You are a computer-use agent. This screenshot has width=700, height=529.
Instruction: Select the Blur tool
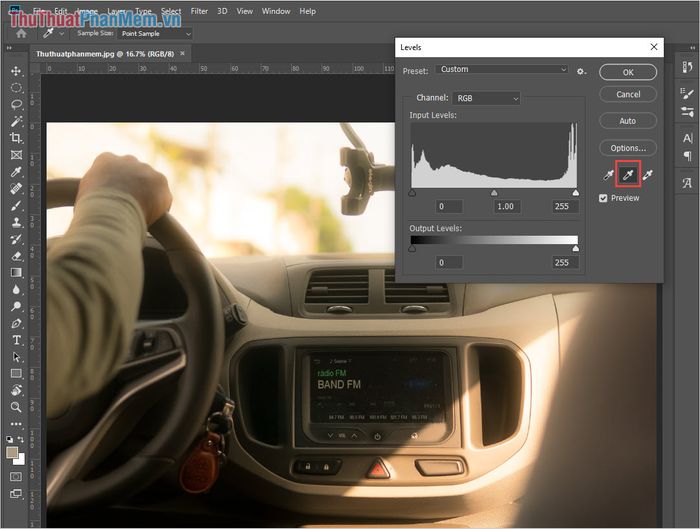[x=16, y=289]
